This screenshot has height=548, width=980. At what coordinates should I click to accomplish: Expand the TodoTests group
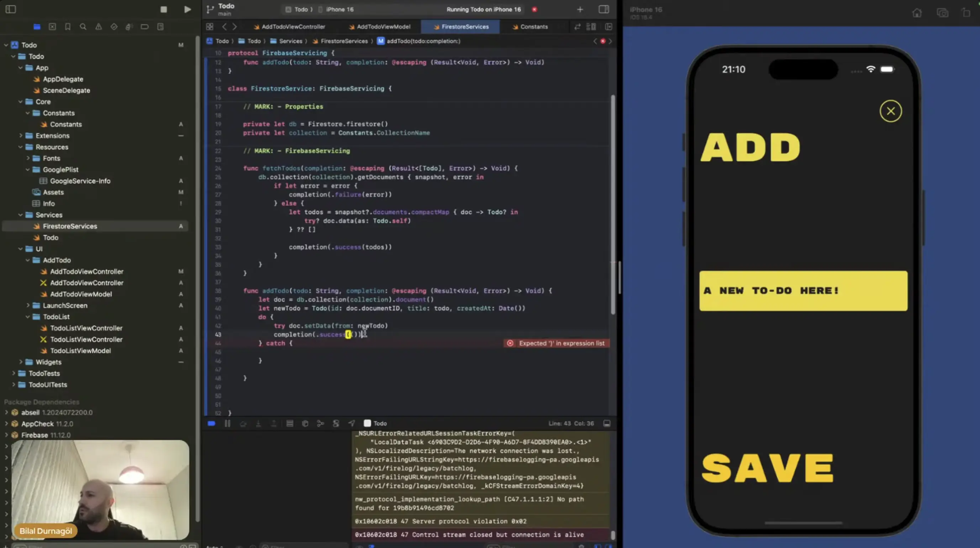click(13, 373)
